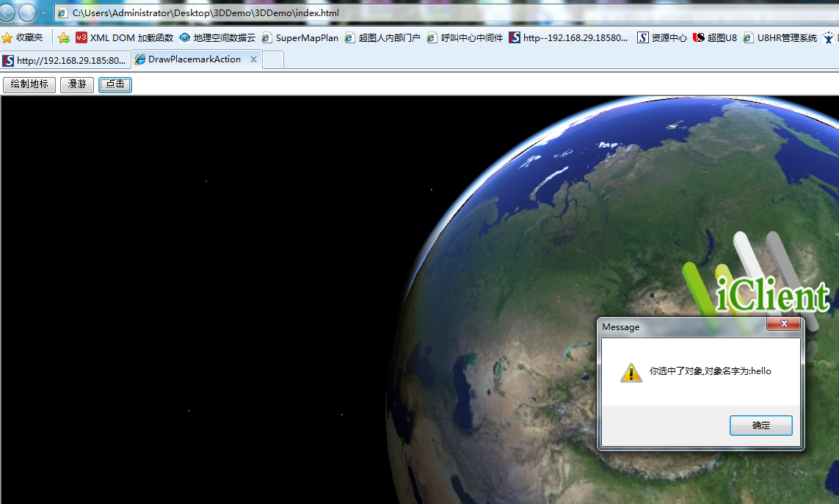
Task: Click the 漫游 pan button
Action: point(77,84)
